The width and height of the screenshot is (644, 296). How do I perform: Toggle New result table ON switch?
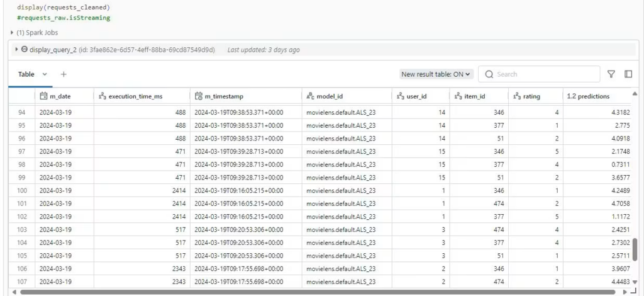tap(436, 74)
